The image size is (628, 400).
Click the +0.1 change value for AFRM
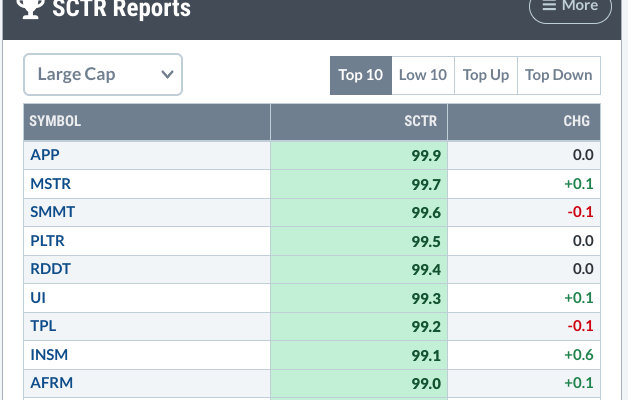pos(579,383)
